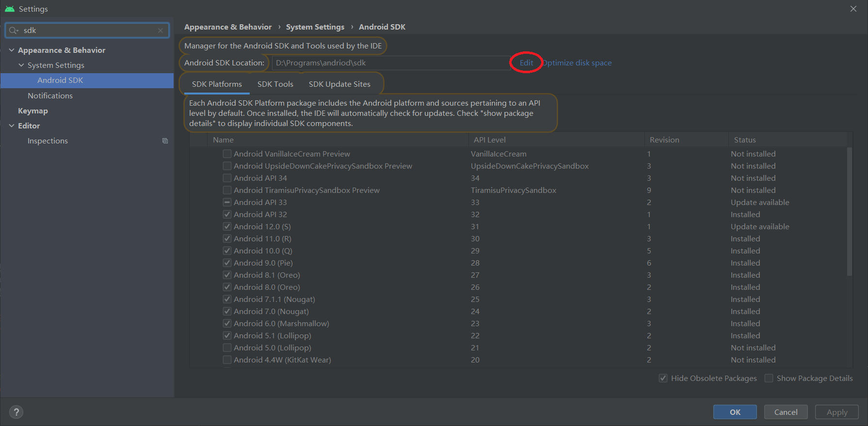Uncheck the Android API 32 checkbox
868x426 pixels.
pyautogui.click(x=227, y=214)
